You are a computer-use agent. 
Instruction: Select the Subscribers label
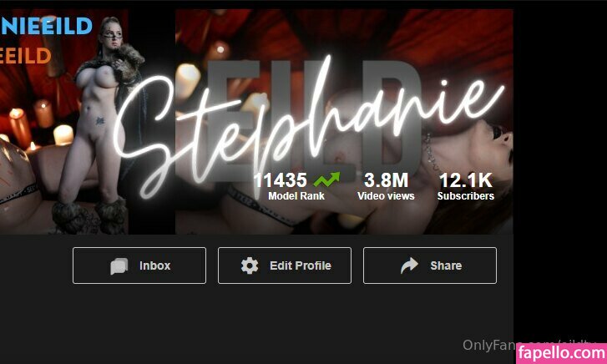coord(466,196)
